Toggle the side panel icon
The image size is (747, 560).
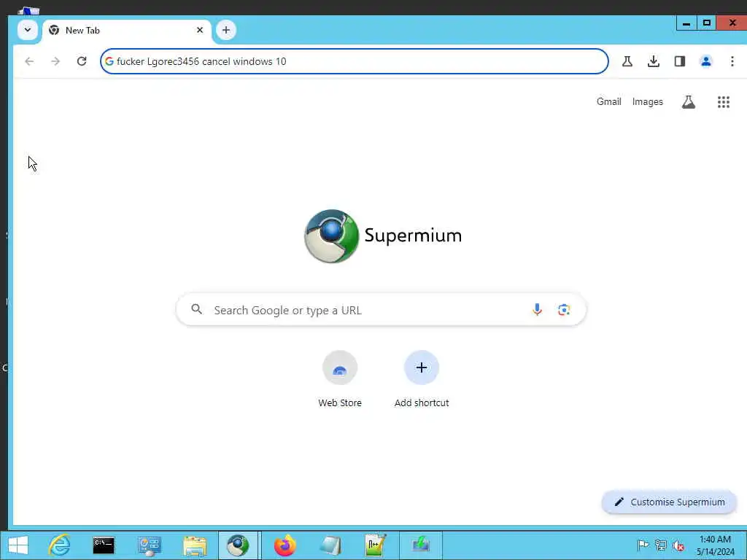coord(680,61)
